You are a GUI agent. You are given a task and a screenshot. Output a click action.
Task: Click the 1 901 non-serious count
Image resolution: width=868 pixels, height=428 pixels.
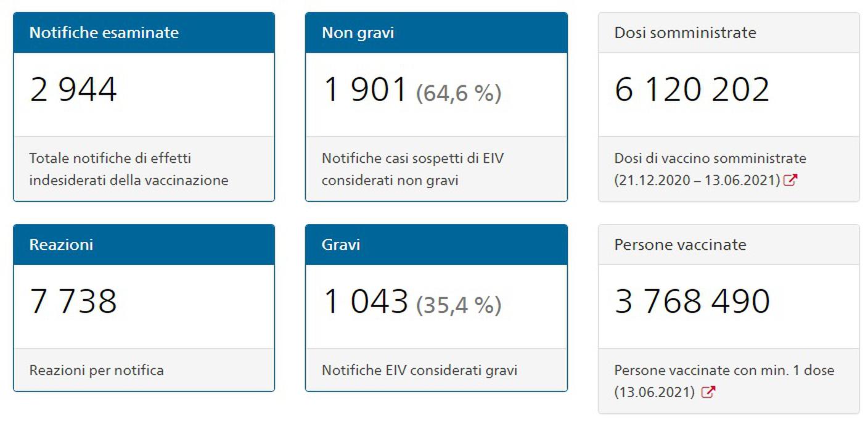pyautogui.click(x=365, y=90)
